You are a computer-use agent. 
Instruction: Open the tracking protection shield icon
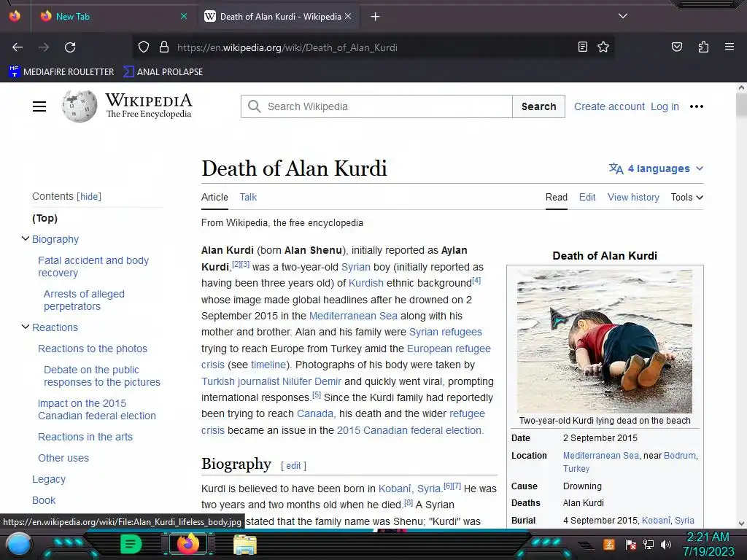tap(144, 47)
